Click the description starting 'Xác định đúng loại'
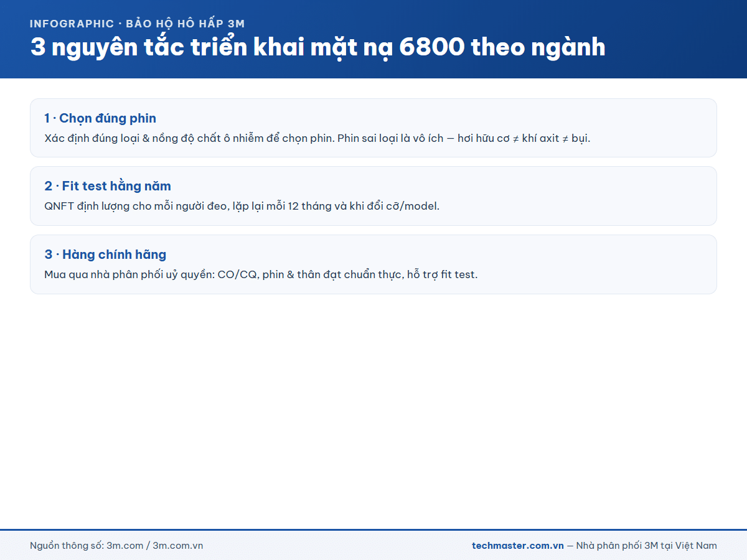 click(317, 138)
